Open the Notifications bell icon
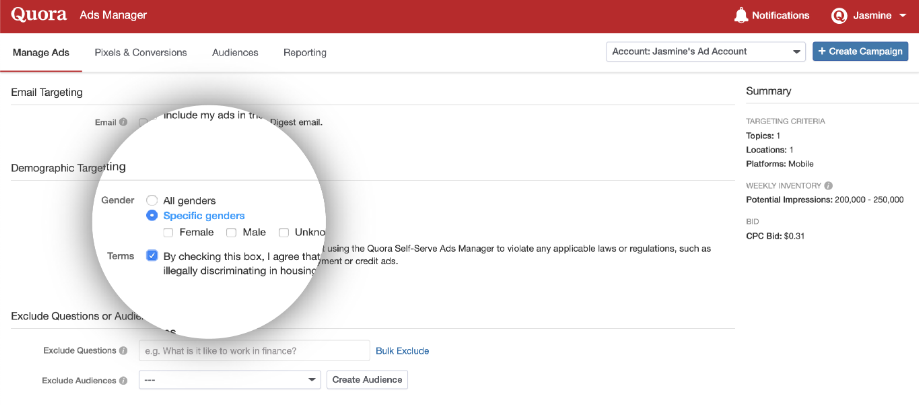This screenshot has width=919, height=405. coord(741,15)
